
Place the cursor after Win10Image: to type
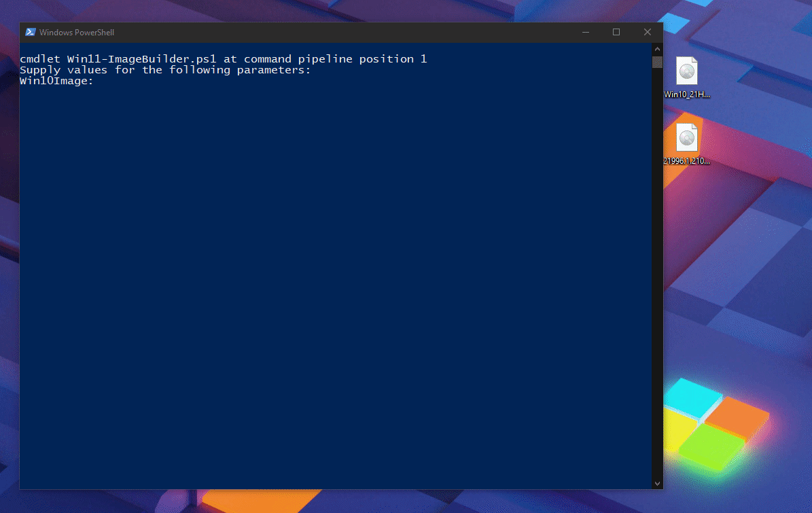pos(99,80)
